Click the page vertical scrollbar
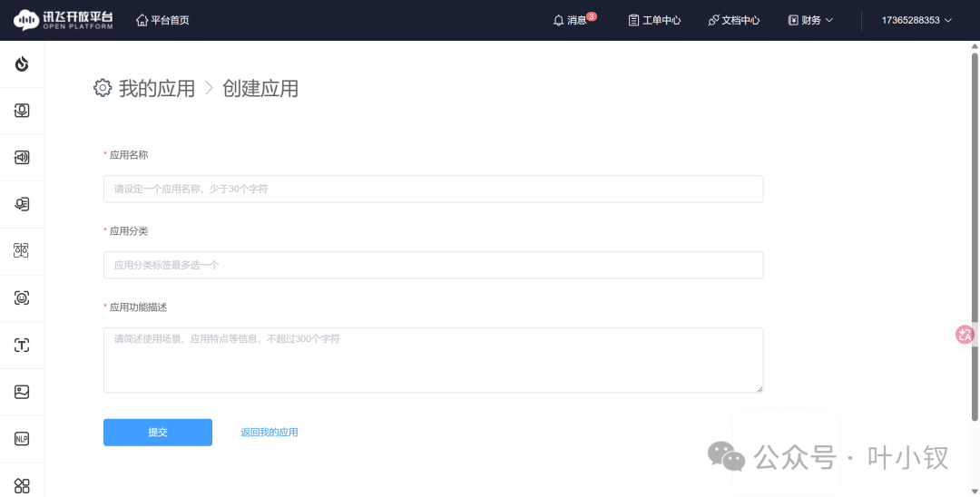 pyautogui.click(x=974, y=238)
